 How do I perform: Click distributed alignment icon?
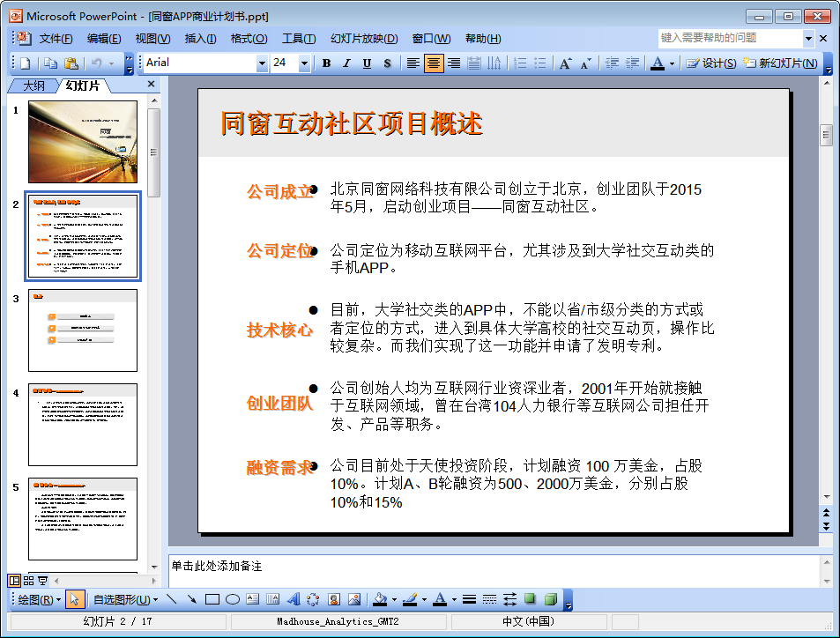click(x=474, y=63)
